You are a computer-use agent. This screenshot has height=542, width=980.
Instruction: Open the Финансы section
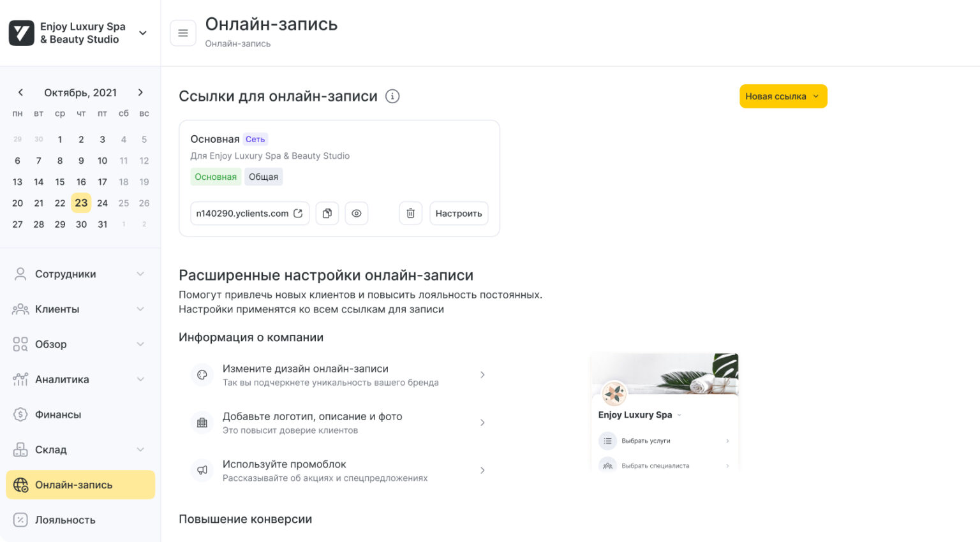tap(58, 414)
